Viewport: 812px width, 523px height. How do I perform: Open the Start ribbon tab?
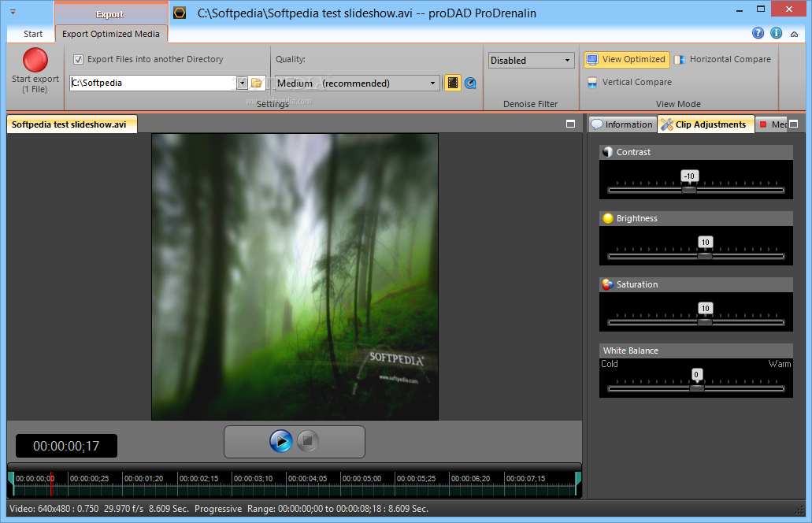point(32,34)
